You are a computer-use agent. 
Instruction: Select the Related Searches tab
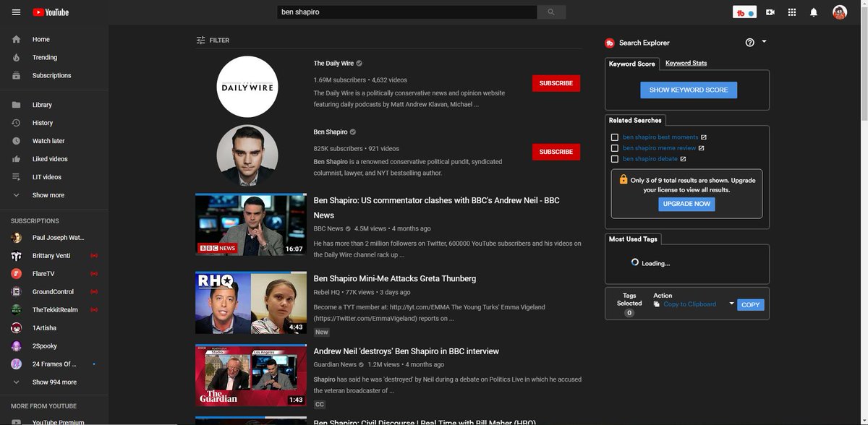click(x=634, y=120)
